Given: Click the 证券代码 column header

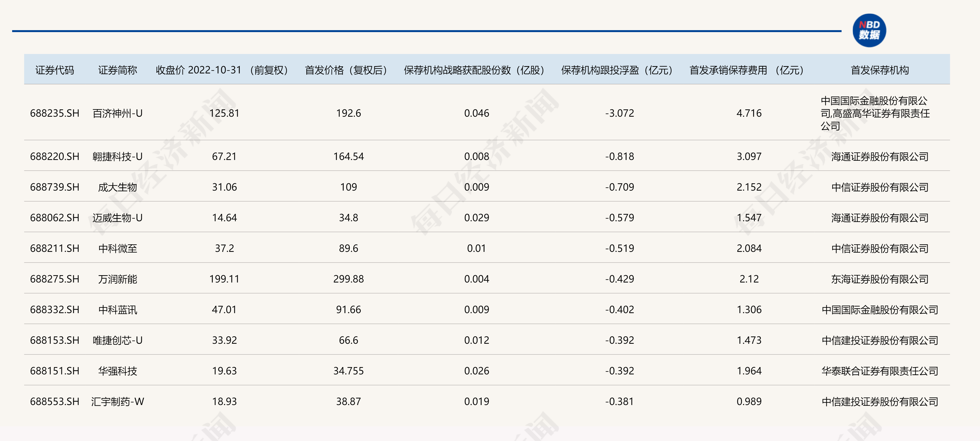Looking at the screenshot, I should click(x=54, y=70).
